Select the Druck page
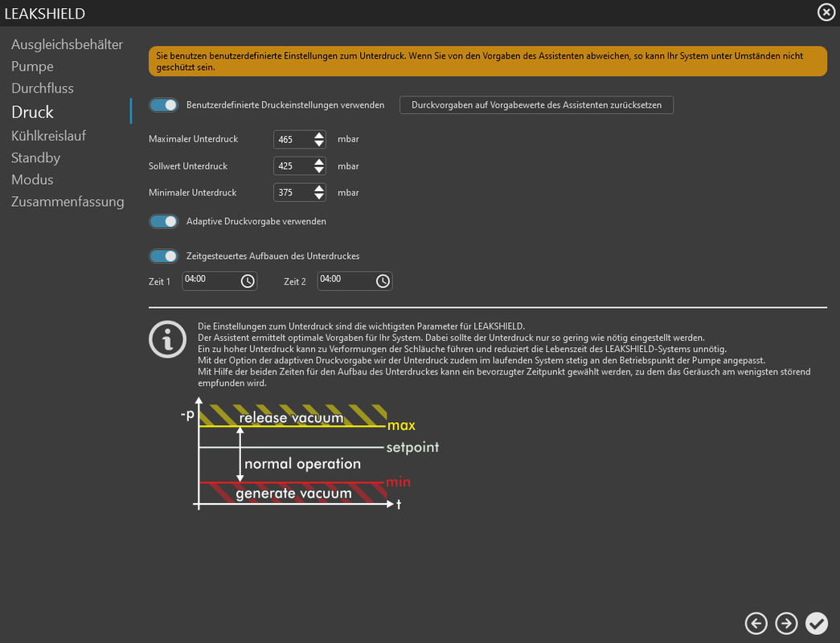Screen dimensions: 840x643 pos(32,112)
